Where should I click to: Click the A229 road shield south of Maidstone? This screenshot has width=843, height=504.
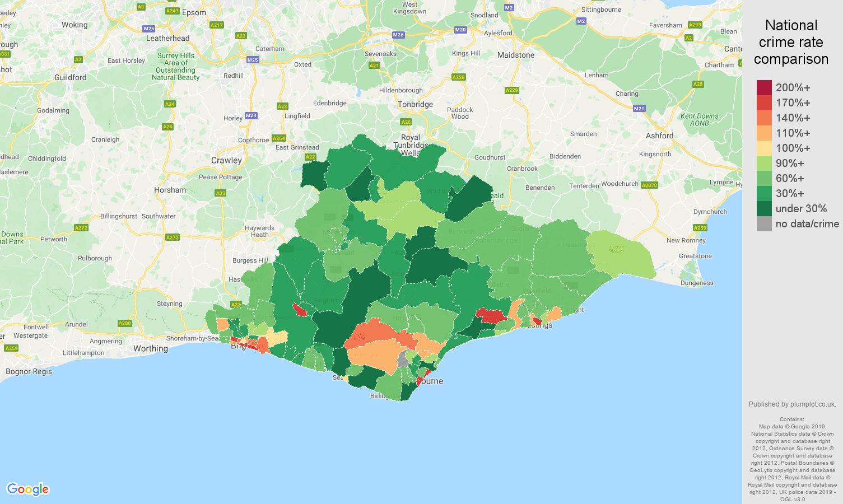click(512, 90)
